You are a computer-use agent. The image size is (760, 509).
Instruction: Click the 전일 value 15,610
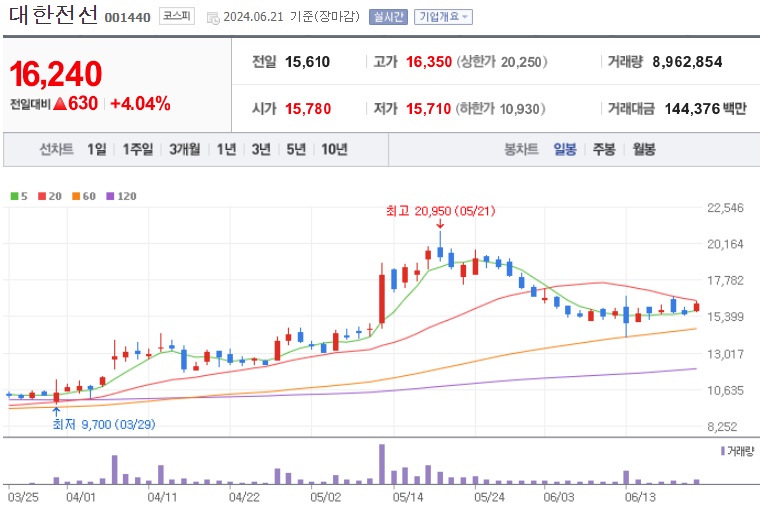[307, 62]
